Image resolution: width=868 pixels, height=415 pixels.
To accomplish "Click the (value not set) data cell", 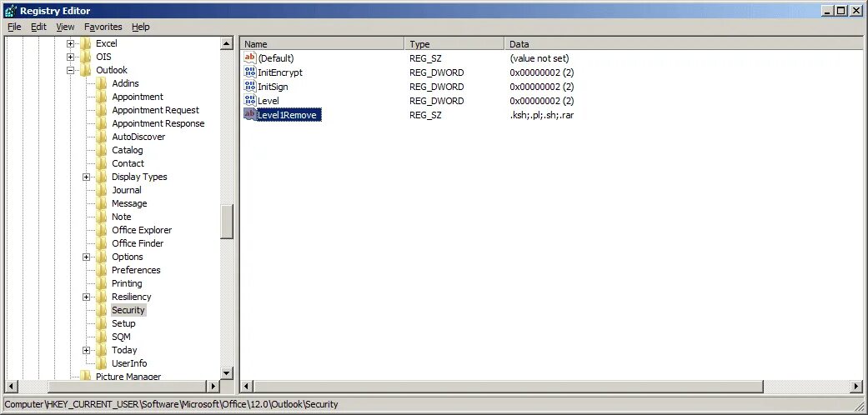I will pos(539,58).
